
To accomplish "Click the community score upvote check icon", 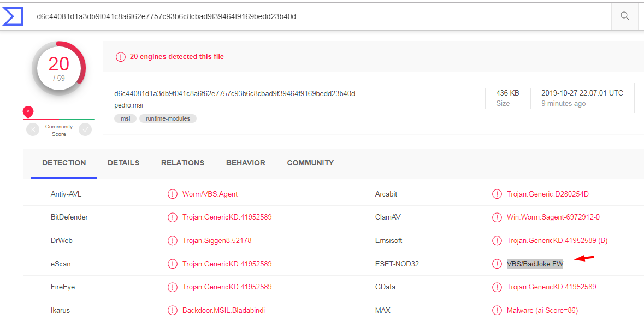I will point(85,129).
